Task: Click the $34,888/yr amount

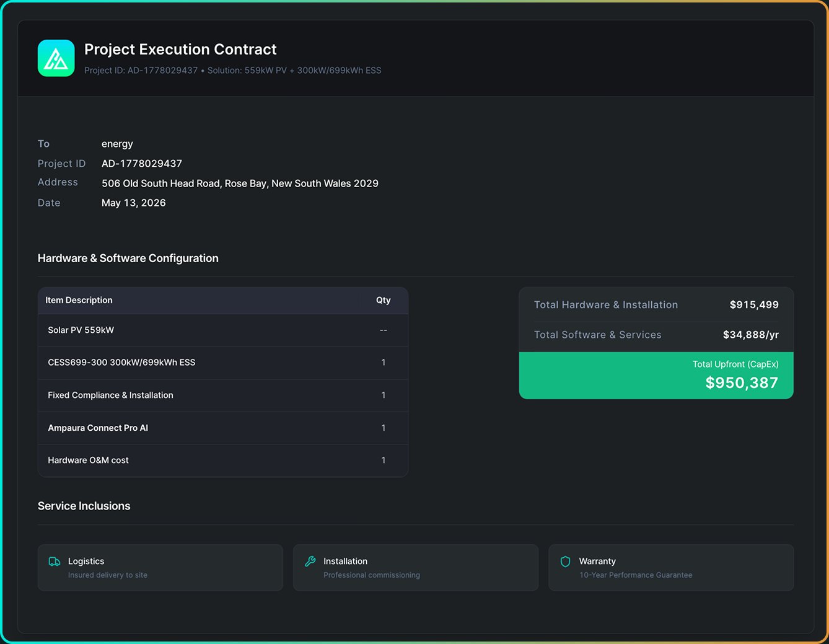Action: 751,335
